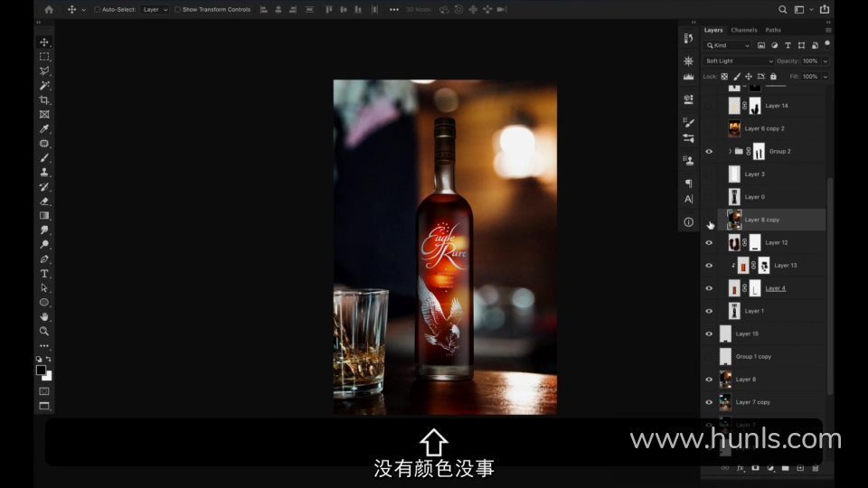
Task: Expand the Group 2 folder chevron
Action: (x=731, y=151)
